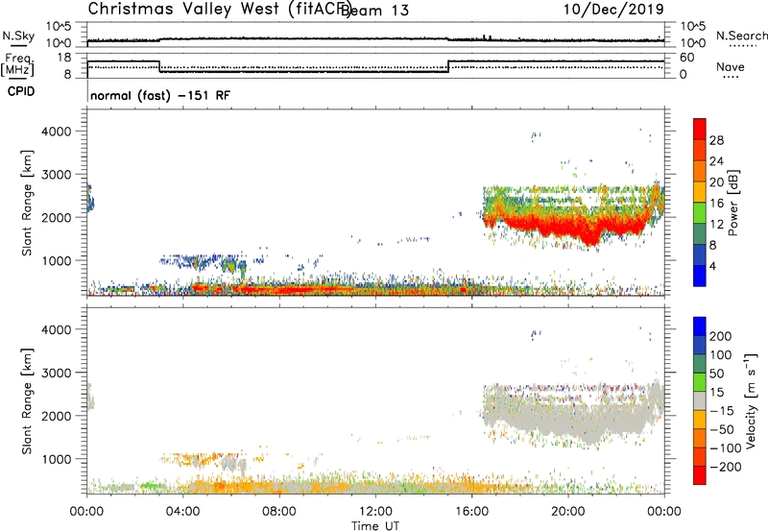
Task: Click the orange 20–24 dB power colorbar segment
Action: (x=700, y=171)
